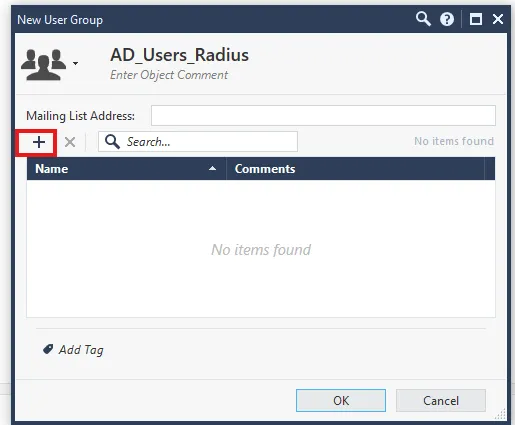This screenshot has height=425, width=515.
Task: Open the title bar search magnifier
Action: coord(423,19)
